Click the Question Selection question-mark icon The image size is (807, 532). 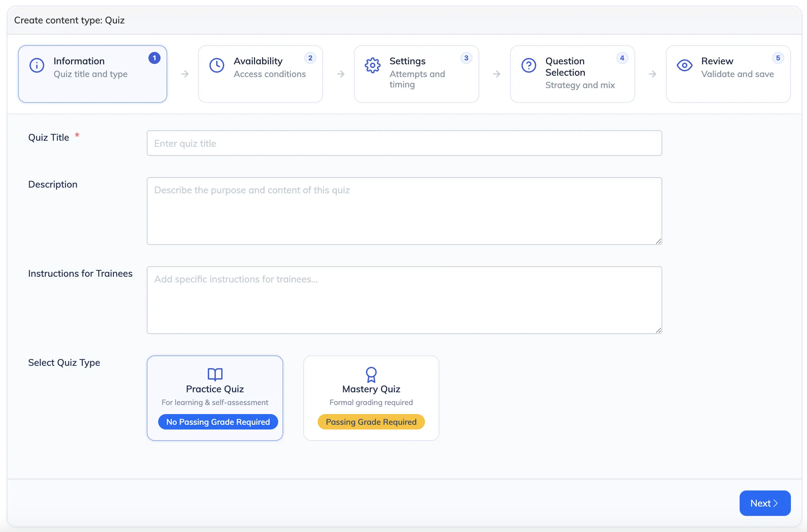point(529,65)
